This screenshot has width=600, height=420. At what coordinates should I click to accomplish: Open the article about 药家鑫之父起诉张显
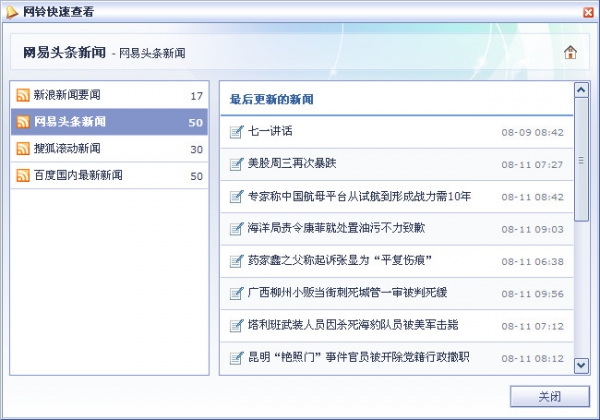point(397,261)
